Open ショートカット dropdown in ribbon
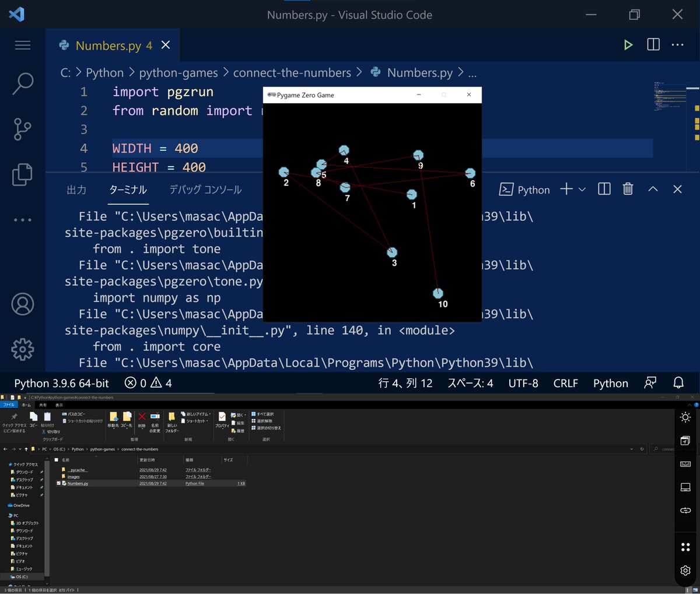 [195, 421]
